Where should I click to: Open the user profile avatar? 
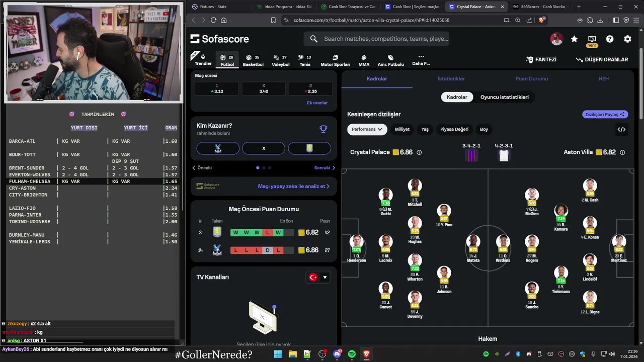point(556,39)
